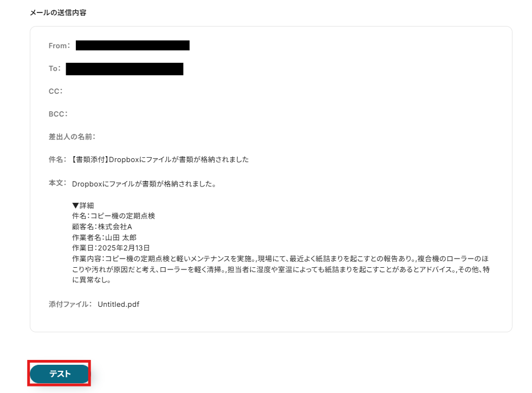Click the subject text 【書類添付】Dropbox line

160,159
